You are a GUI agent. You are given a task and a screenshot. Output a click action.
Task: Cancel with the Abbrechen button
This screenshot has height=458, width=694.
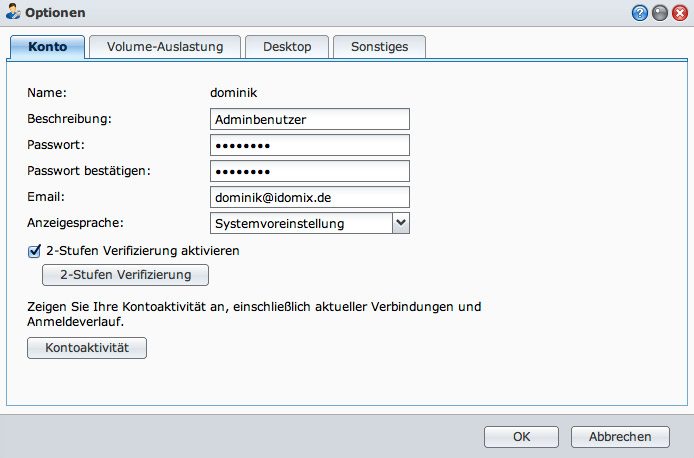tap(620, 437)
